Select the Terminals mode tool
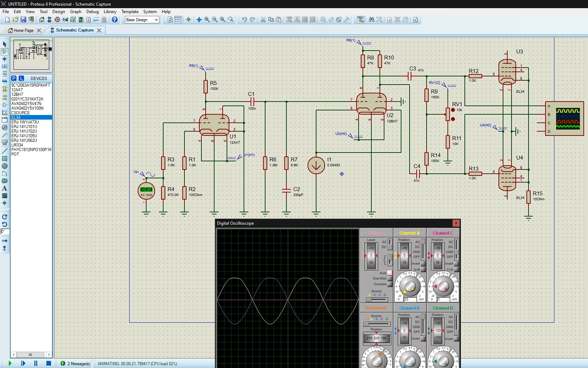Image resolution: width=588 pixels, height=368 pixels. pos(5,97)
